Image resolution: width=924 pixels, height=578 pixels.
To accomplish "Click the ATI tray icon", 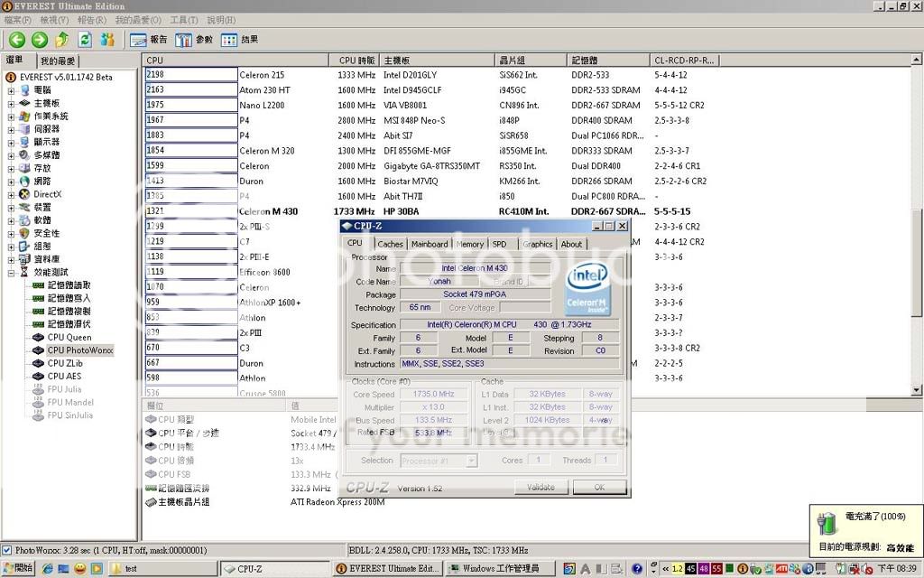I will [781, 569].
